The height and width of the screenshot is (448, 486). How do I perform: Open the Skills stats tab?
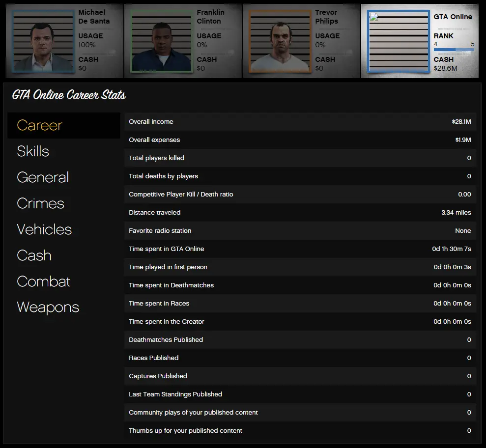coord(33,151)
